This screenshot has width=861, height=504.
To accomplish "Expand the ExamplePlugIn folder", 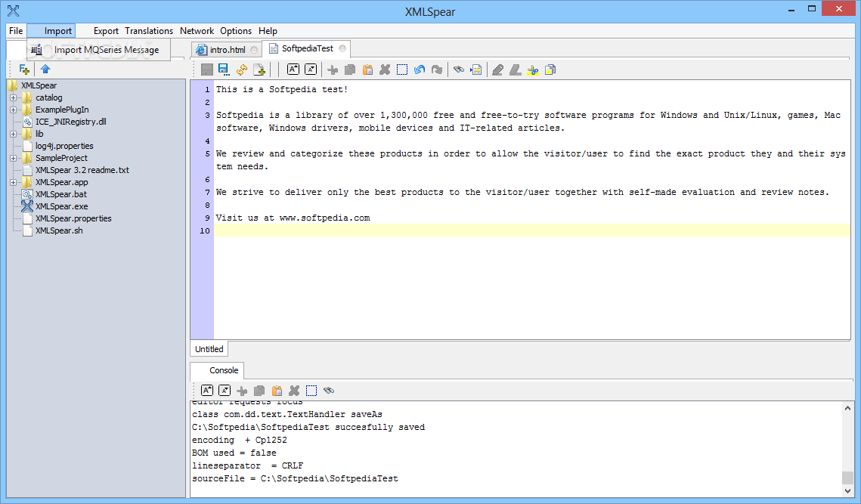I will (x=13, y=110).
